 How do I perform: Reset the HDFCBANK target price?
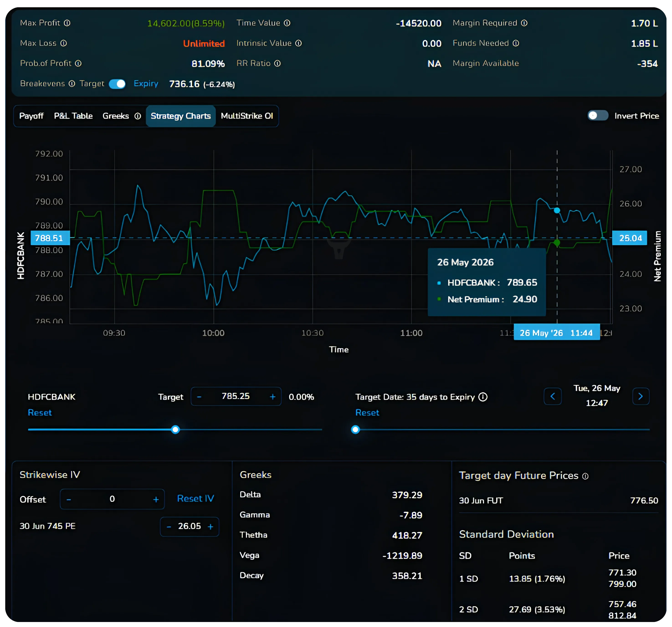40,413
